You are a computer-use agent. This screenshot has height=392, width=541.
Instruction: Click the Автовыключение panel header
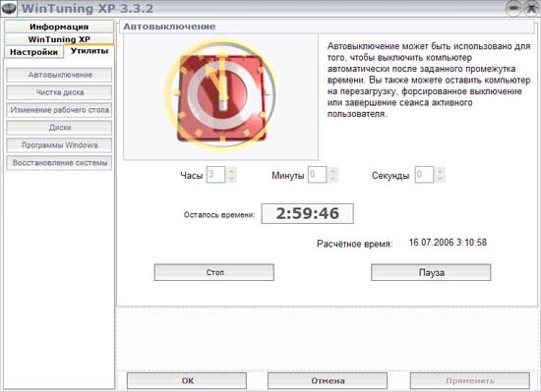coord(328,27)
